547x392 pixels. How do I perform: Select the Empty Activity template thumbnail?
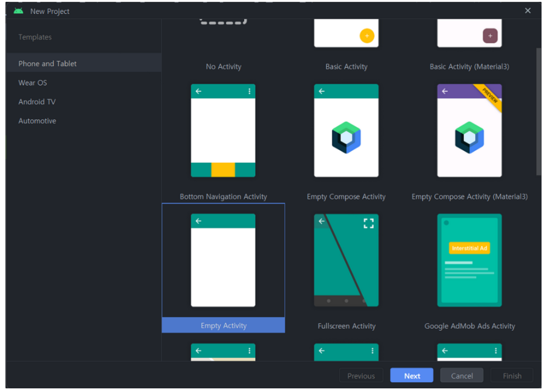click(x=224, y=261)
